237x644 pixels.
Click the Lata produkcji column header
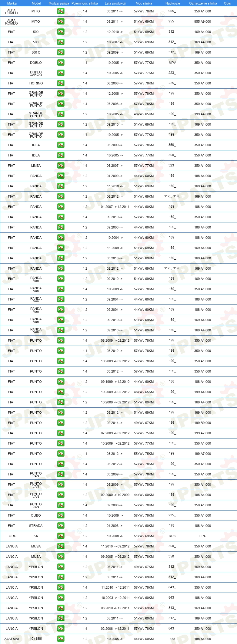115,3
